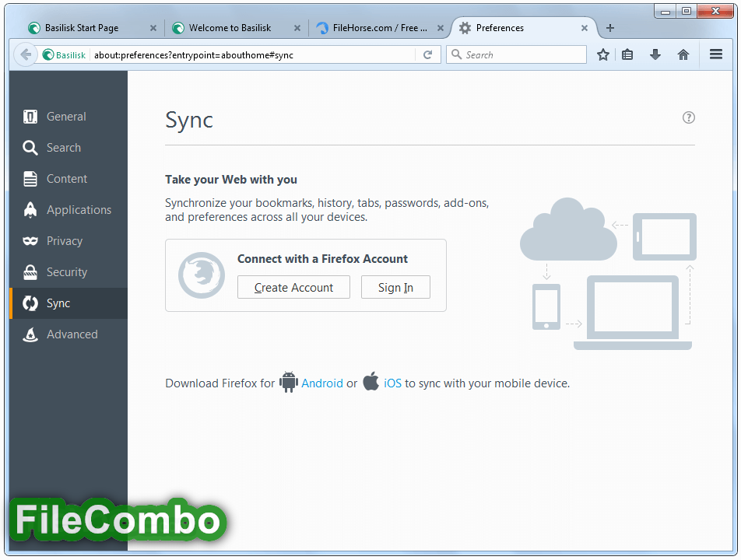The height and width of the screenshot is (560, 741).
Task: Click the "Take your Web with you" heading
Action: coord(231,180)
